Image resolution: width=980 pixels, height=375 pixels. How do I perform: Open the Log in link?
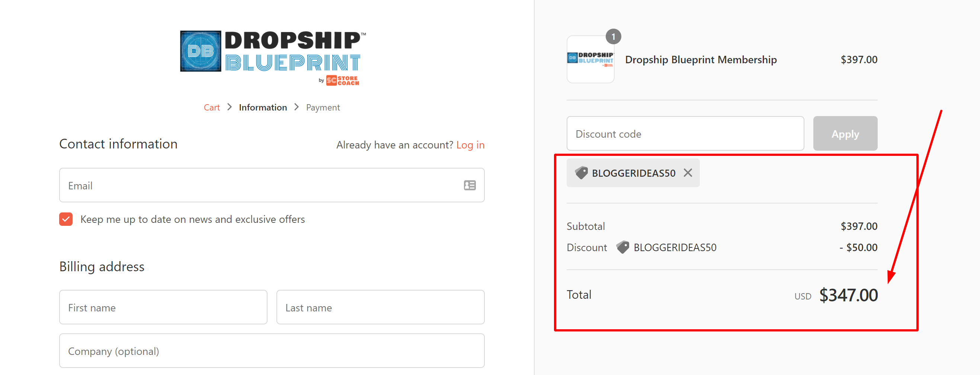click(x=470, y=144)
